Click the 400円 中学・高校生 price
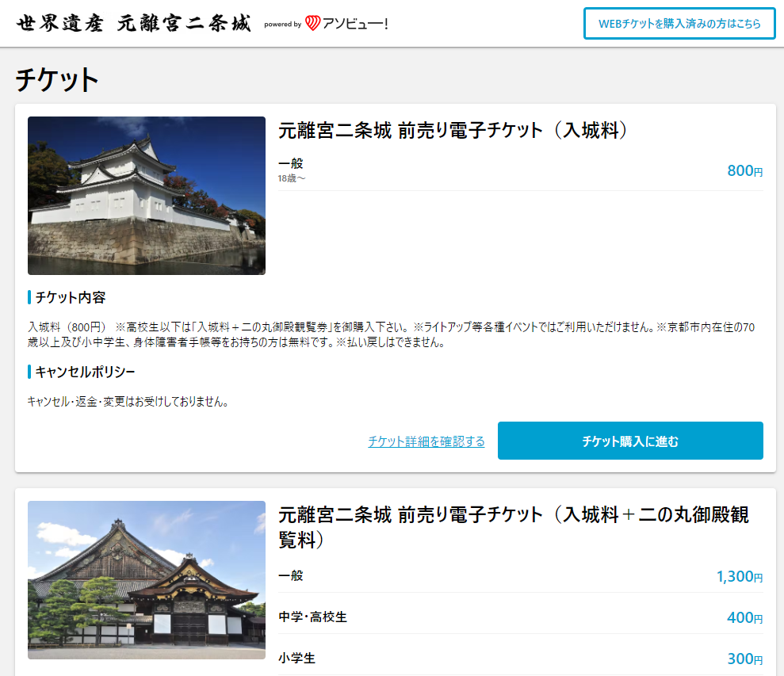This screenshot has width=784, height=676. tap(745, 618)
